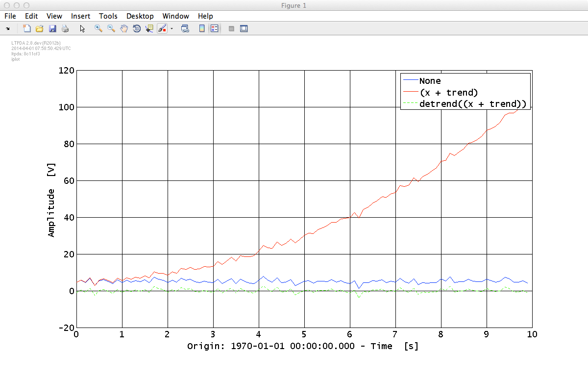
Task: Click the x-axis tick label 0
Action: point(76,334)
